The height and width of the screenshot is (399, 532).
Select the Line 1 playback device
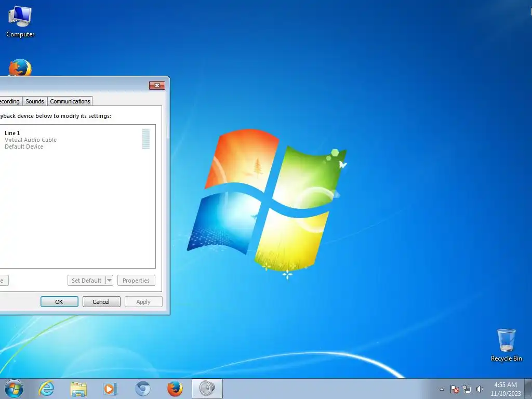point(77,139)
